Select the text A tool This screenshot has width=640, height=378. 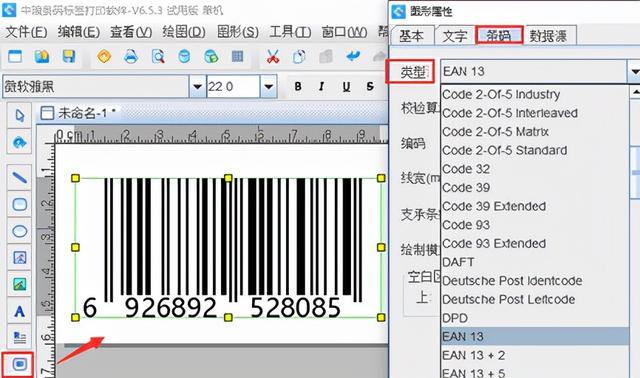[19, 311]
